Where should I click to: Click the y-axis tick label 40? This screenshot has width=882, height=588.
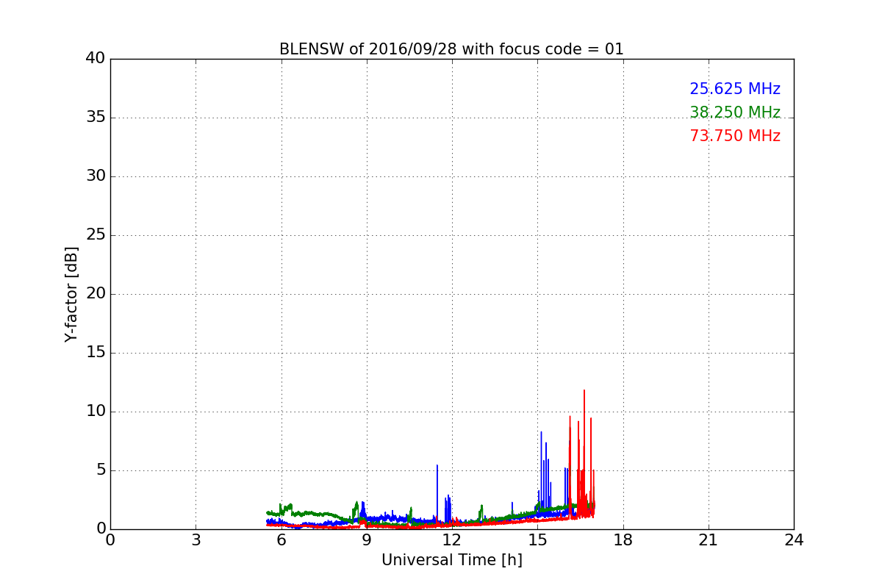click(95, 59)
